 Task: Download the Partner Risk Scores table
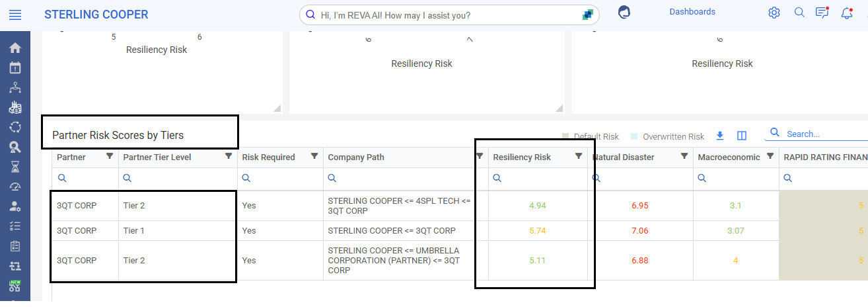(x=720, y=136)
